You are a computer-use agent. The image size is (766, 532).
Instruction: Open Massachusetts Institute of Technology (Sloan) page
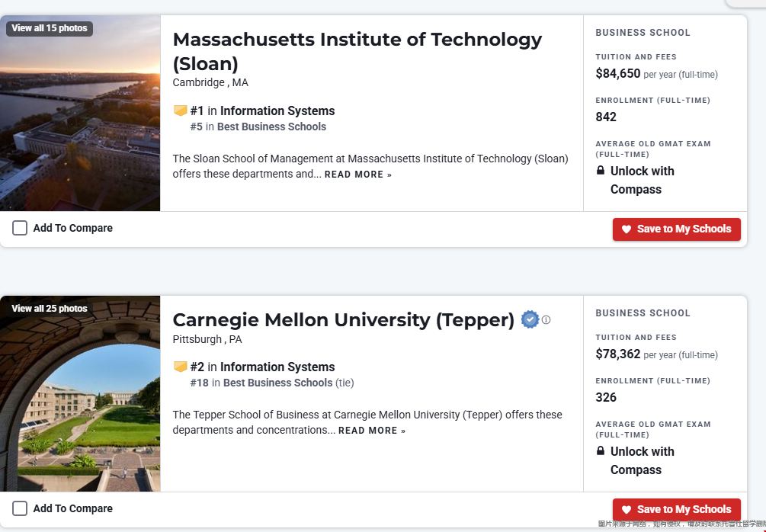[357, 50]
